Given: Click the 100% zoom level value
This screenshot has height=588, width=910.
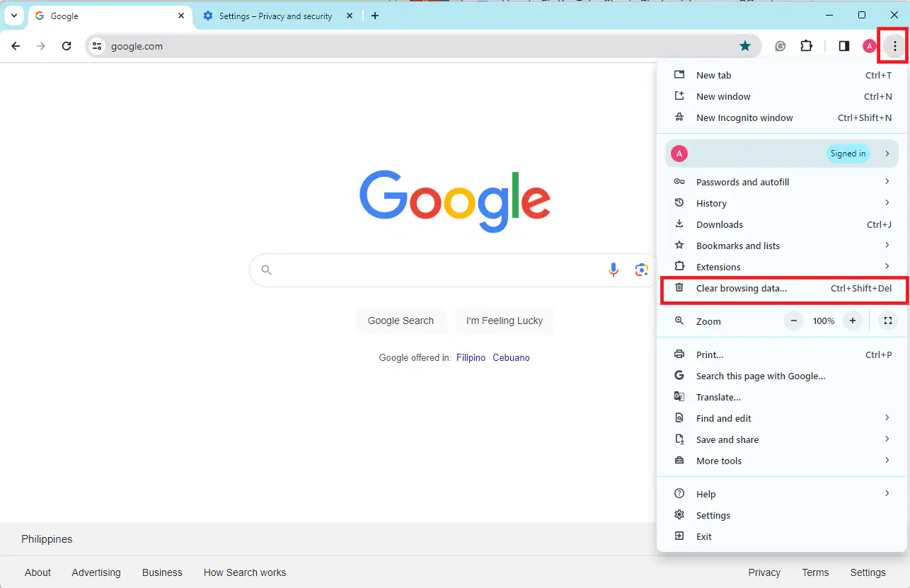Looking at the screenshot, I should [823, 321].
